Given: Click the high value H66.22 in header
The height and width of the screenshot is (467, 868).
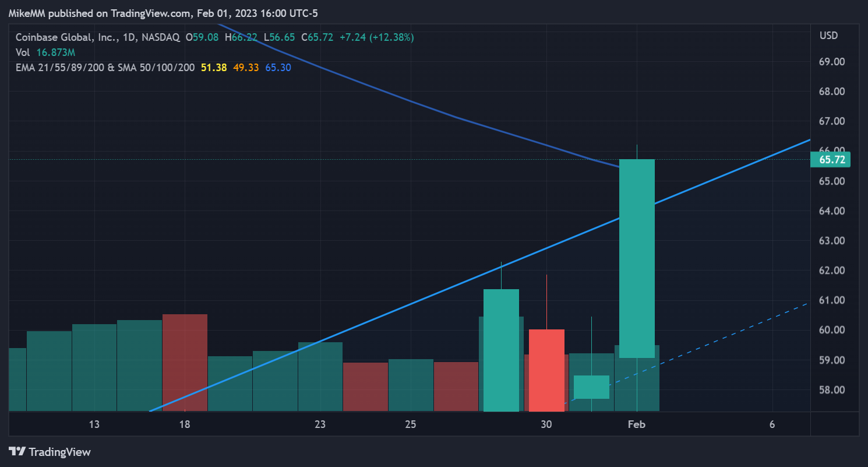Looking at the screenshot, I should coord(241,37).
